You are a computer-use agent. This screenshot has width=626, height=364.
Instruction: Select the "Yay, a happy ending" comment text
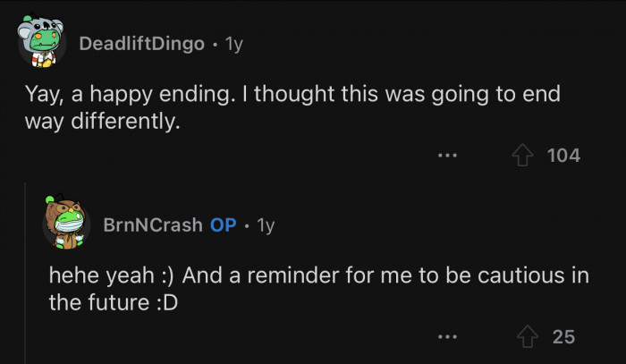[x=131, y=95]
